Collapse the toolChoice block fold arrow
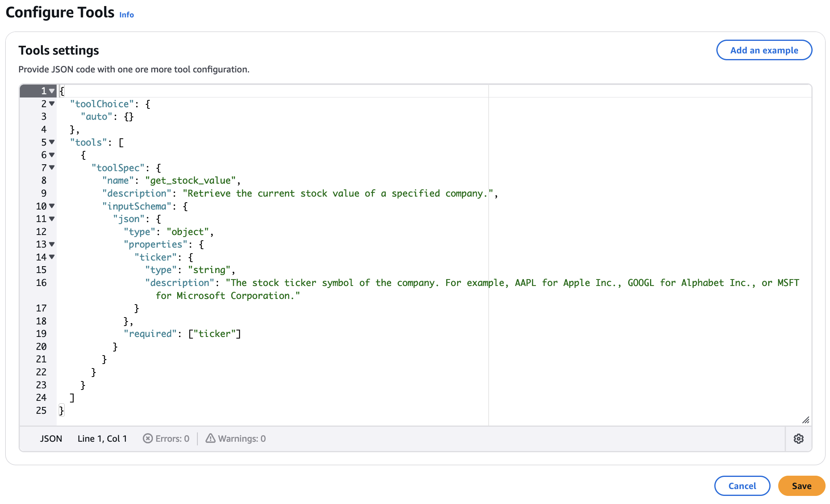 click(52, 104)
